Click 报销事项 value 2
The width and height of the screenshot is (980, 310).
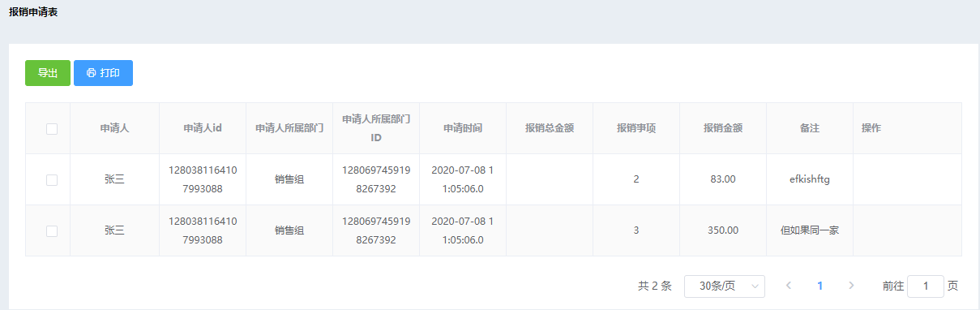click(636, 179)
